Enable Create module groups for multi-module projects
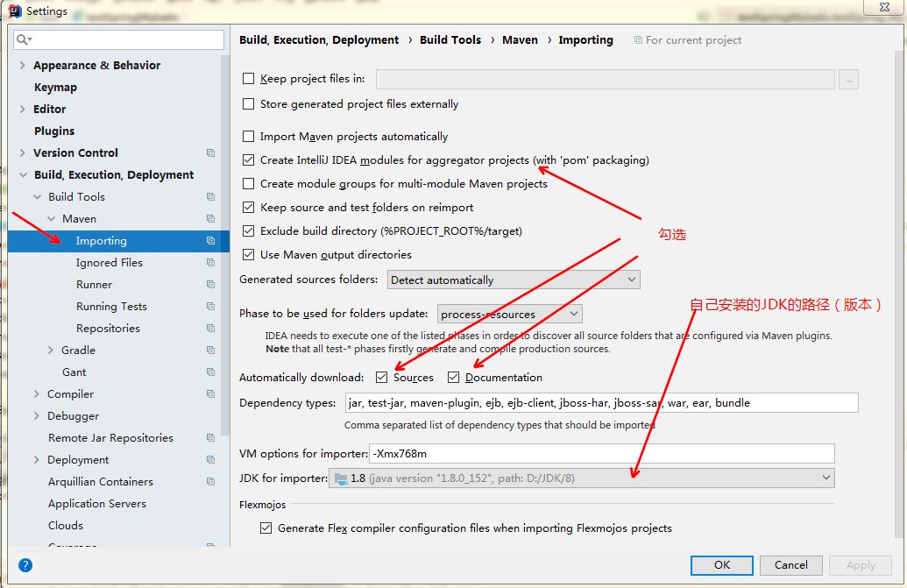This screenshot has width=907, height=588. [x=249, y=184]
